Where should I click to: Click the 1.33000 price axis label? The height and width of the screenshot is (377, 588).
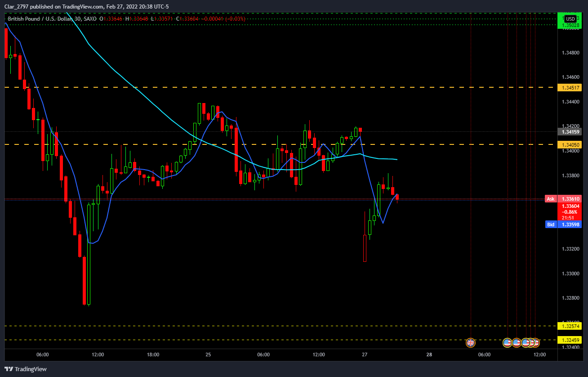click(x=570, y=274)
